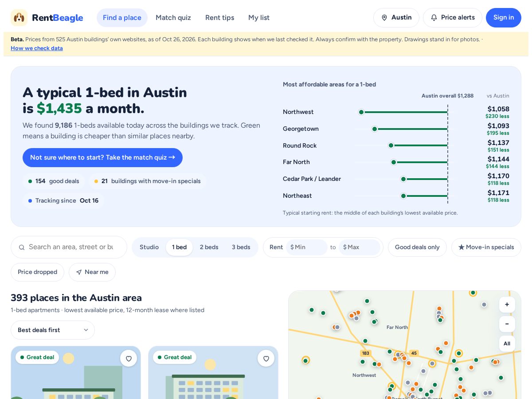
Task: Select Cedar Park / Leander row
Action: tap(396, 179)
